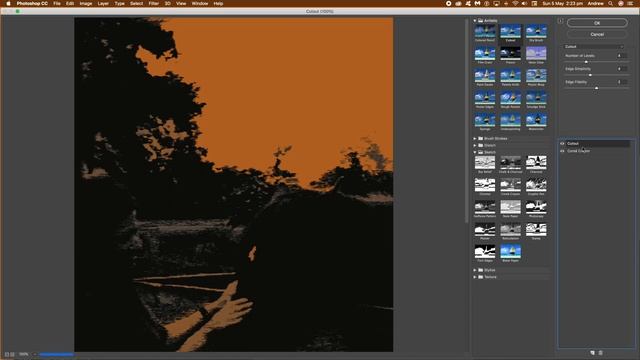Select the Paint Daubs filter thumbnail
The height and width of the screenshot is (360, 640).
485,76
